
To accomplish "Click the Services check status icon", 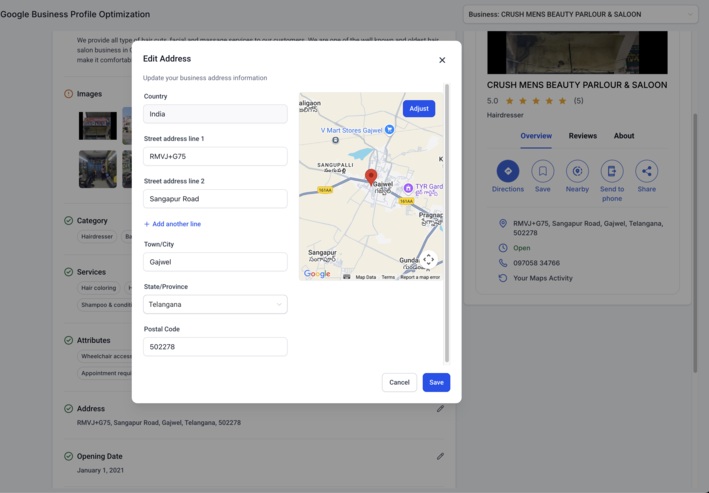I will (68, 272).
